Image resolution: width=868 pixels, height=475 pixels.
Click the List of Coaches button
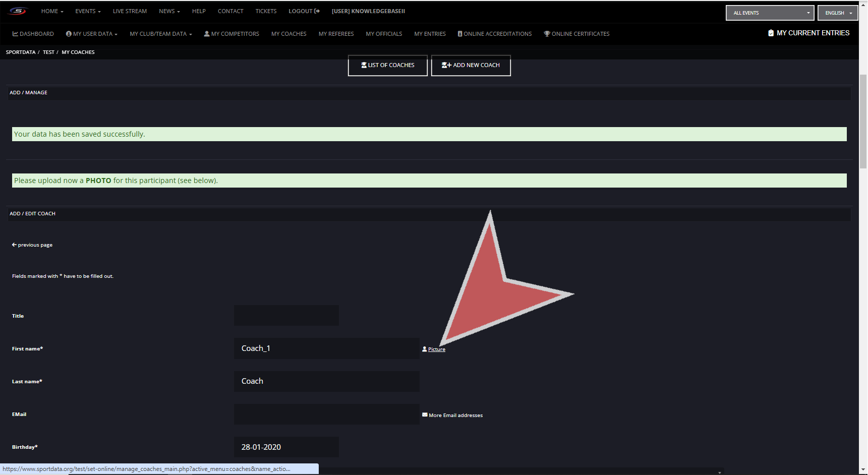pyautogui.click(x=387, y=65)
